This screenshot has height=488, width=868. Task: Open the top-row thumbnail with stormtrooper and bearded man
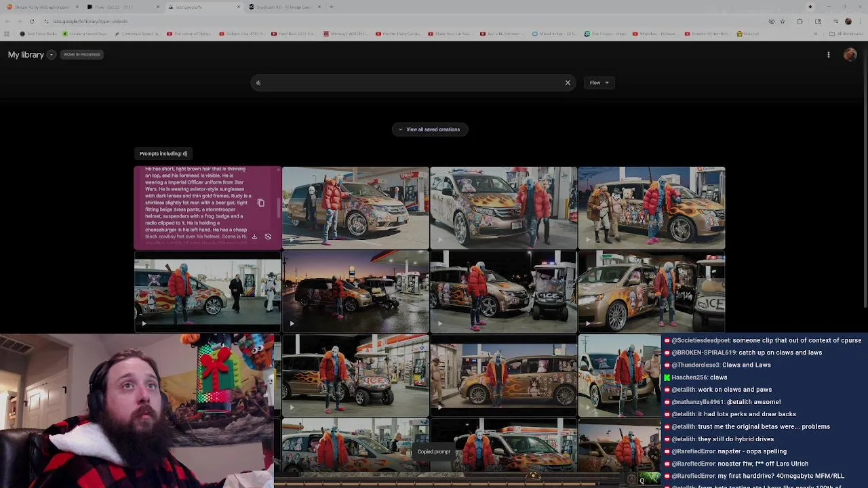coord(652,207)
